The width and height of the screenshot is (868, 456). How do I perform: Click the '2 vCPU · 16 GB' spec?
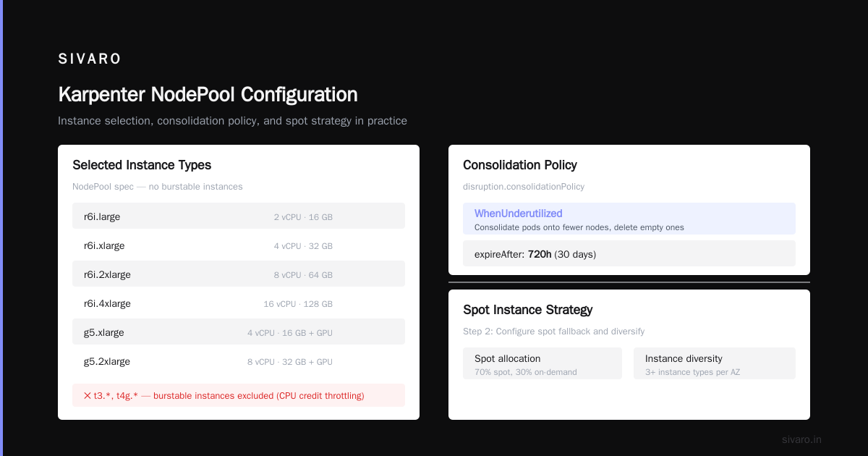pyautogui.click(x=303, y=217)
